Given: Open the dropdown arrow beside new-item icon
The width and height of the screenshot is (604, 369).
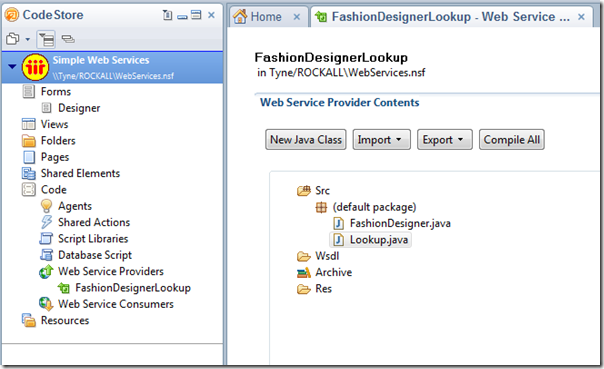Looking at the screenshot, I should 27,39.
